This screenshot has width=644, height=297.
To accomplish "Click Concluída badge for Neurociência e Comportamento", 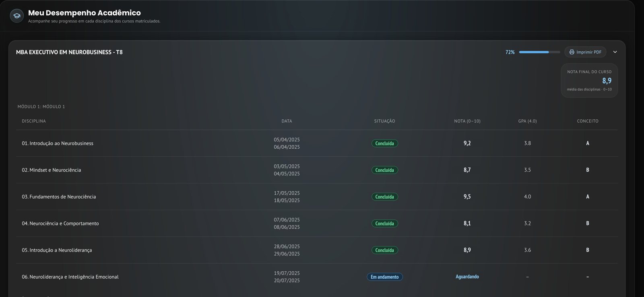I will pos(385,223).
